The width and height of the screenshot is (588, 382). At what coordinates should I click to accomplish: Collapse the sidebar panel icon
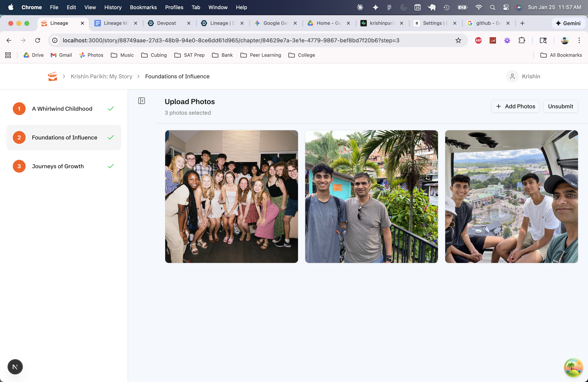[142, 101]
